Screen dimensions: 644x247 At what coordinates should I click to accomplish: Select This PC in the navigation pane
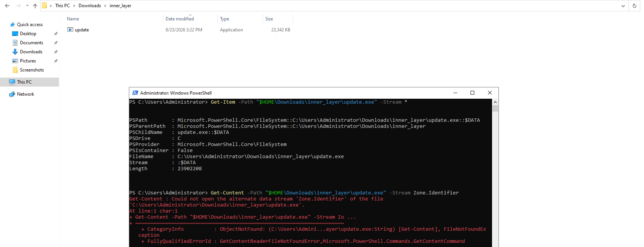tap(24, 82)
